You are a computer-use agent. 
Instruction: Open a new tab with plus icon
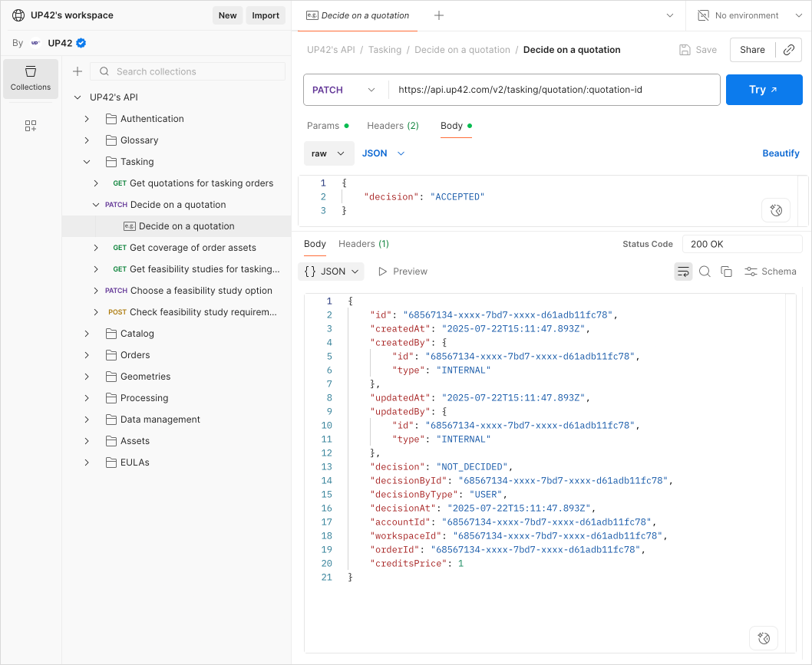pyautogui.click(x=439, y=15)
